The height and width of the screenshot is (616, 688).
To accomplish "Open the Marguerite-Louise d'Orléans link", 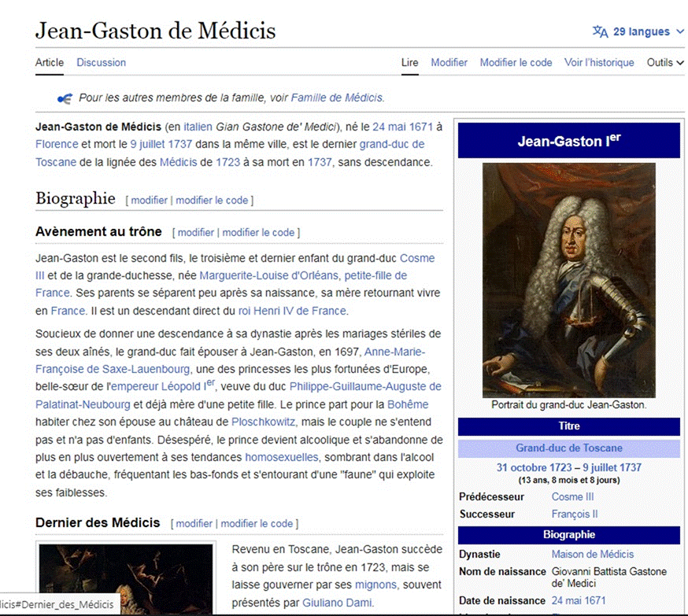I will (x=269, y=276).
